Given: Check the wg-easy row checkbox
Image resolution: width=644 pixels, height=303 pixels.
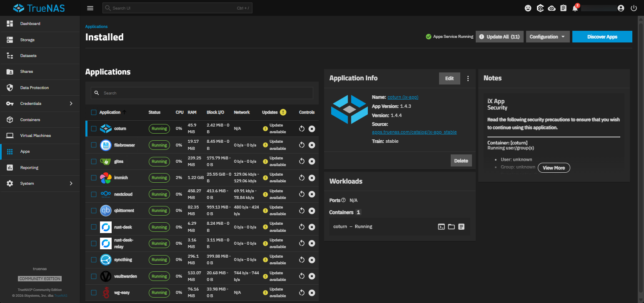Looking at the screenshot, I should [94, 293].
